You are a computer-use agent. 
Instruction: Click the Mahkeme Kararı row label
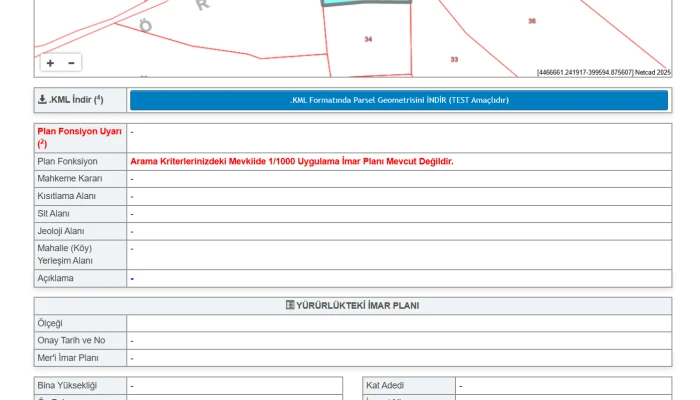click(69, 178)
